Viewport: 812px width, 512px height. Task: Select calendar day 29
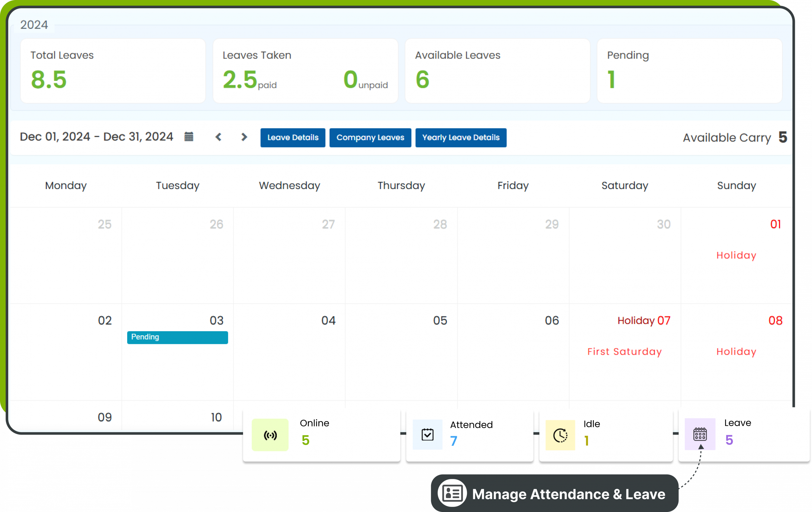552,224
